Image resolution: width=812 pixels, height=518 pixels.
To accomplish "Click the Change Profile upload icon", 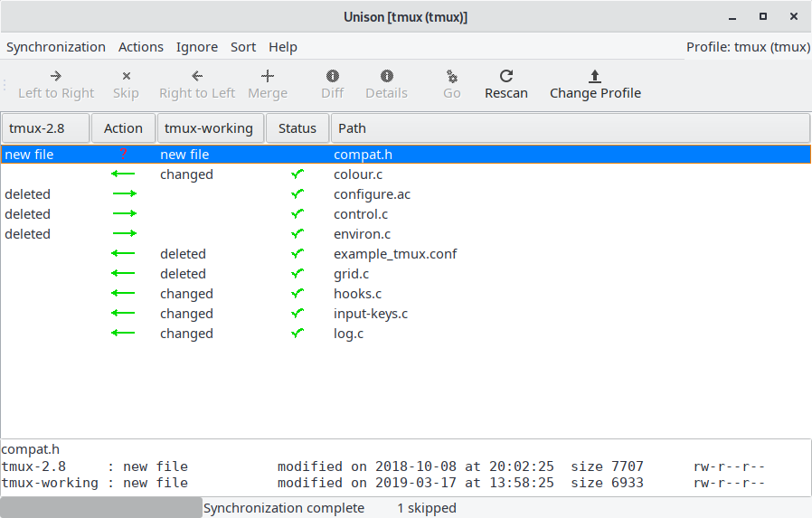I will tap(595, 76).
